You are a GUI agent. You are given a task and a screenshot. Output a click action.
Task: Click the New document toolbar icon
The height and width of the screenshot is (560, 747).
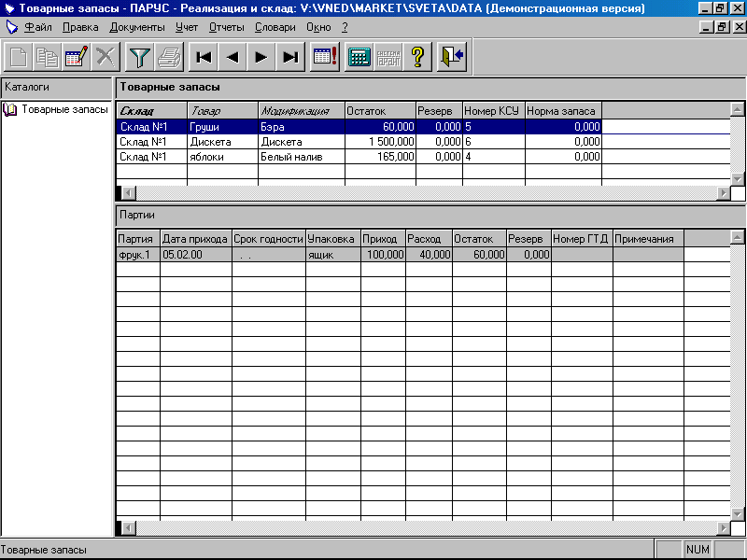click(x=18, y=57)
